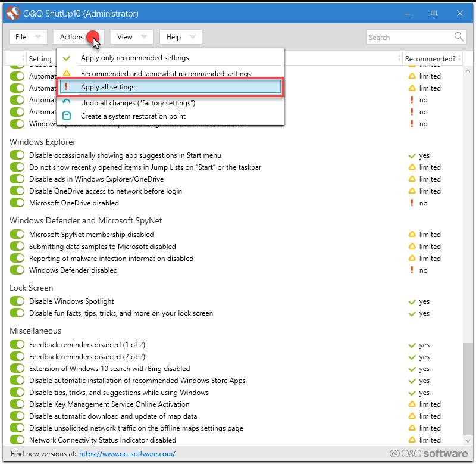Open the File dropdown menu
476x464 pixels.
pyautogui.click(x=28, y=37)
